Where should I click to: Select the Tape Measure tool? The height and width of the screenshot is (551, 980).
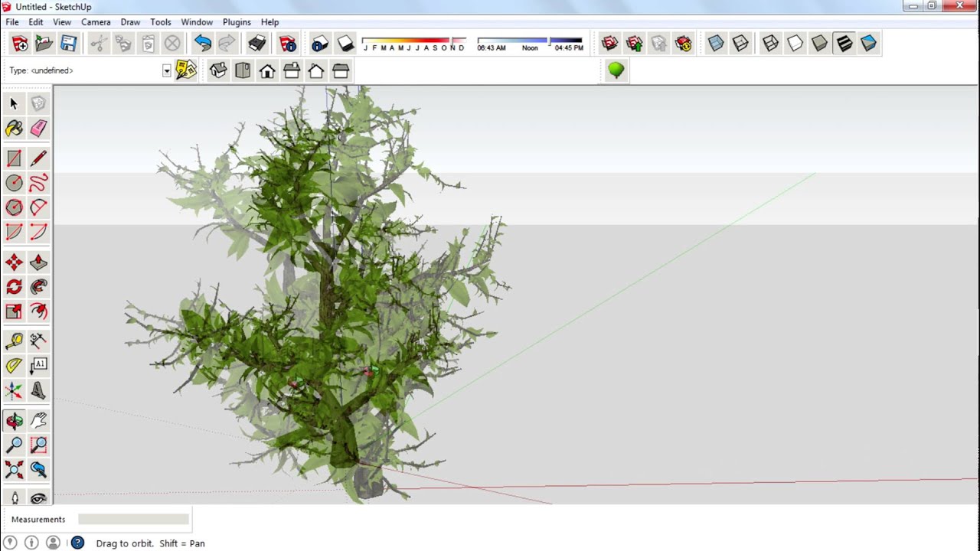pyautogui.click(x=14, y=341)
